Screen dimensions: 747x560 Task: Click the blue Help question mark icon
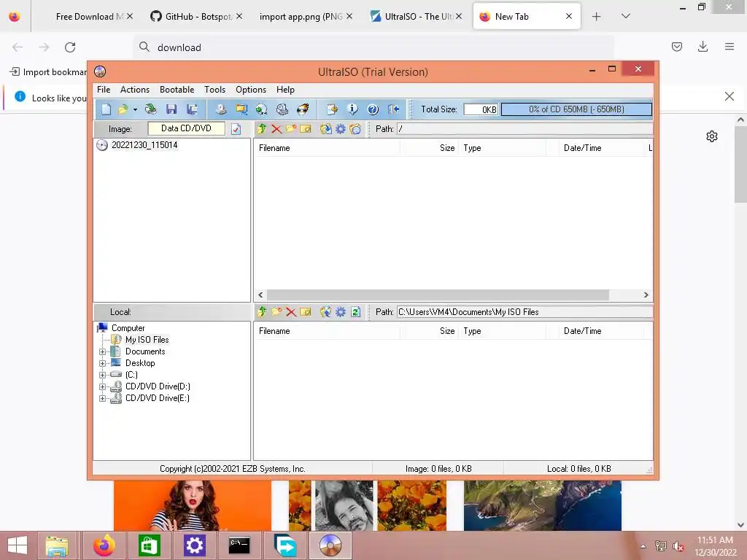tap(373, 109)
